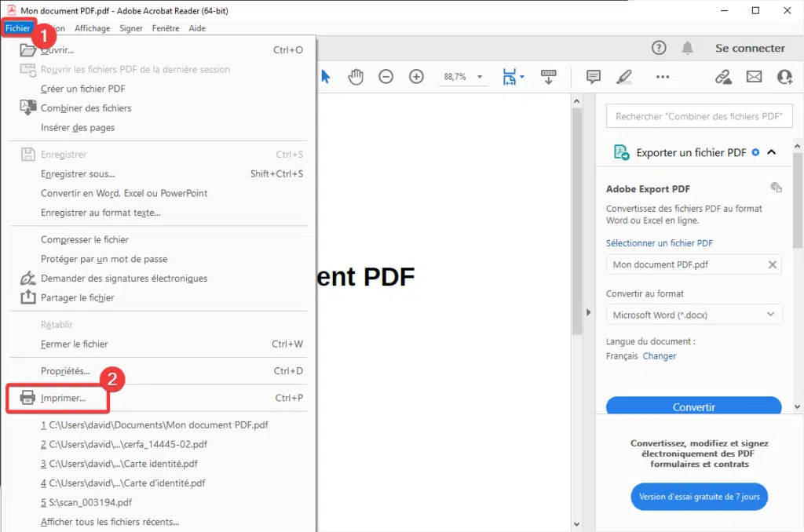
Task: Zoom out with the minus icon
Action: coord(386,77)
